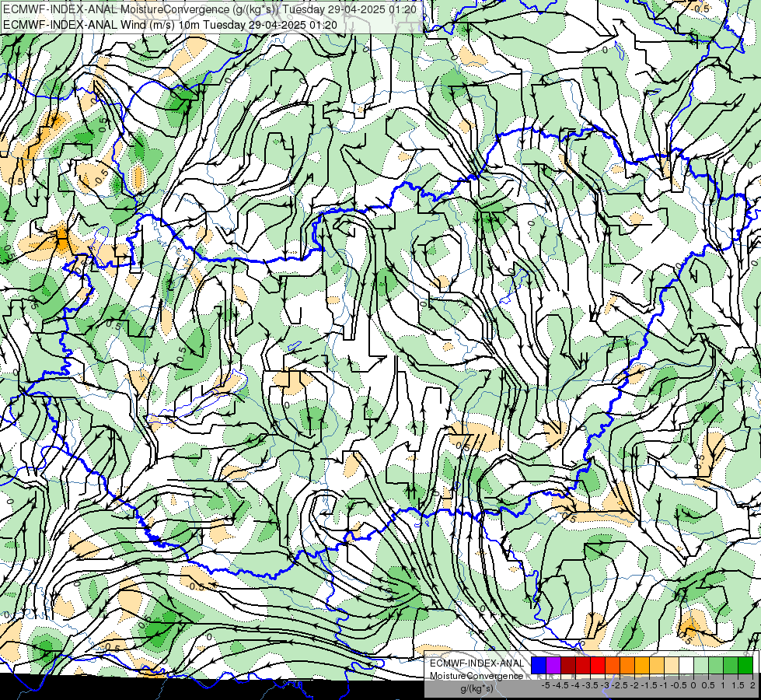The width and height of the screenshot is (761, 700).
Task: Click the '-3.5' legend scale label
Action: 590,685
